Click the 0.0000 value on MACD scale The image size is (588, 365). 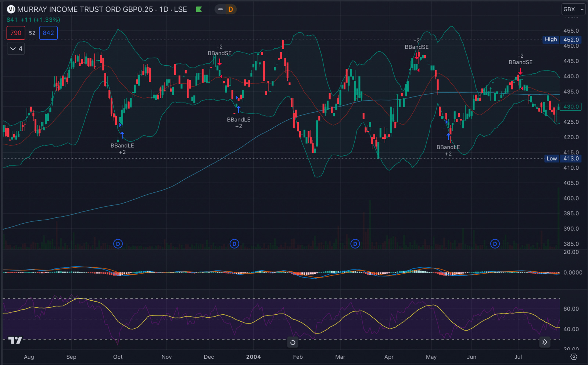(x=573, y=272)
